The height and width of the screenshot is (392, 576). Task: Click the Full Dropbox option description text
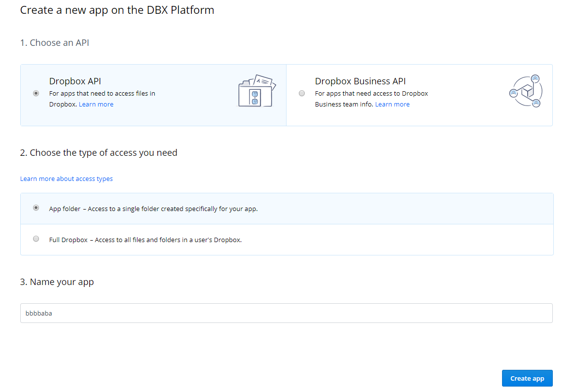[x=145, y=240]
